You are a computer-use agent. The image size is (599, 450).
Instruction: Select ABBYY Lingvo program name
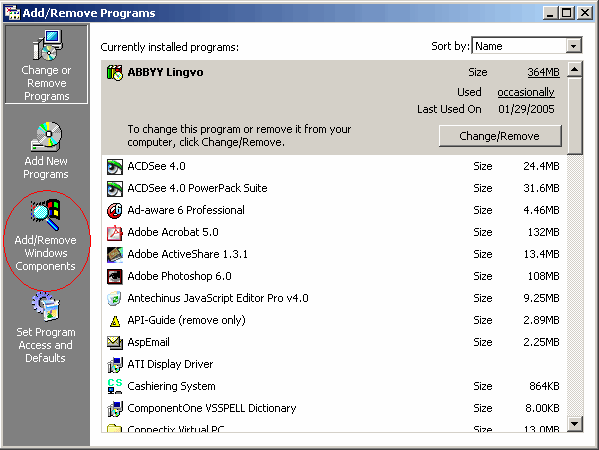pos(165,72)
